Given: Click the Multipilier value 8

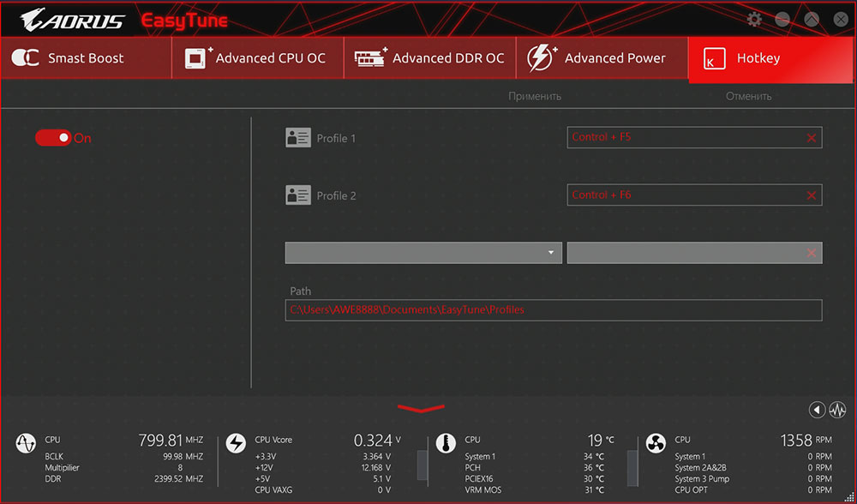Looking at the screenshot, I should coord(180,468).
